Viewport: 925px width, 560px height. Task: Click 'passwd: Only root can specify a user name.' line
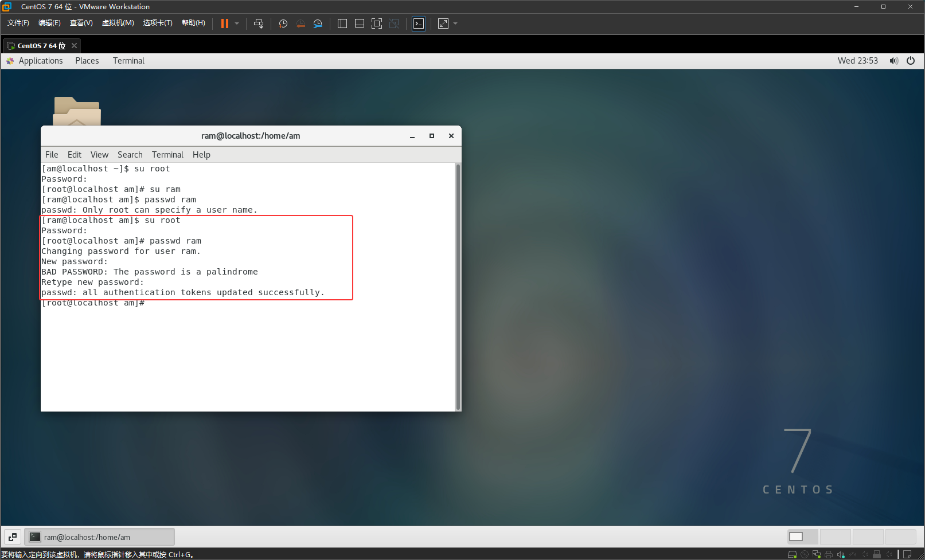(149, 210)
